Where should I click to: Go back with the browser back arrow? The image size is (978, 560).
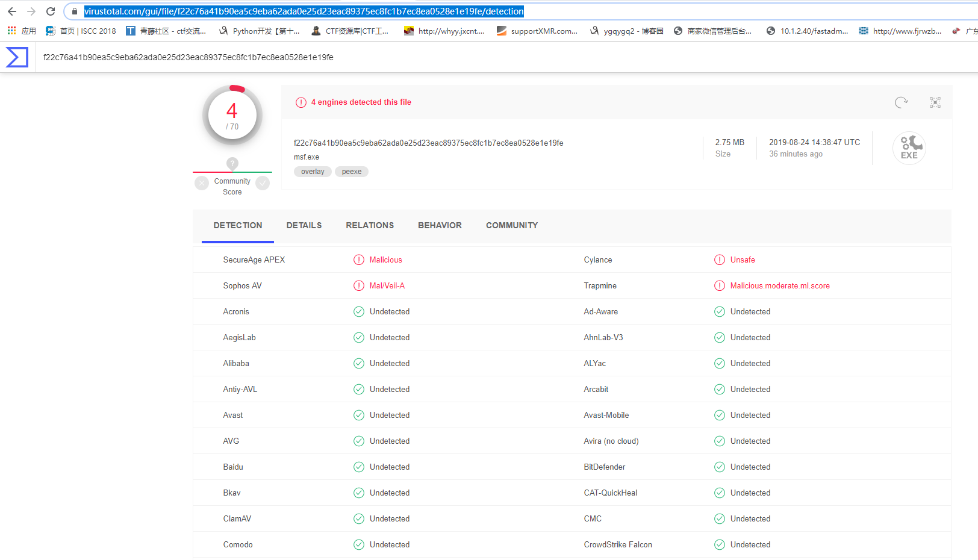coord(12,11)
